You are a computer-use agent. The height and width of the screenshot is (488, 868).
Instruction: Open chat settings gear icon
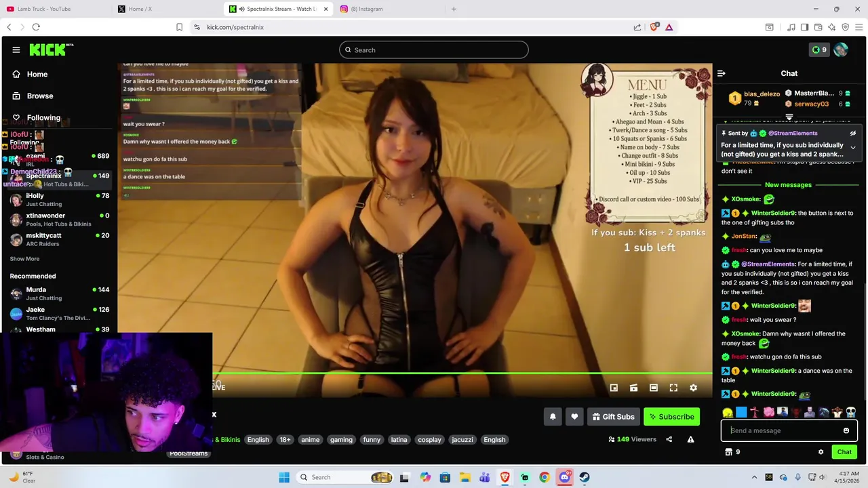point(821,452)
